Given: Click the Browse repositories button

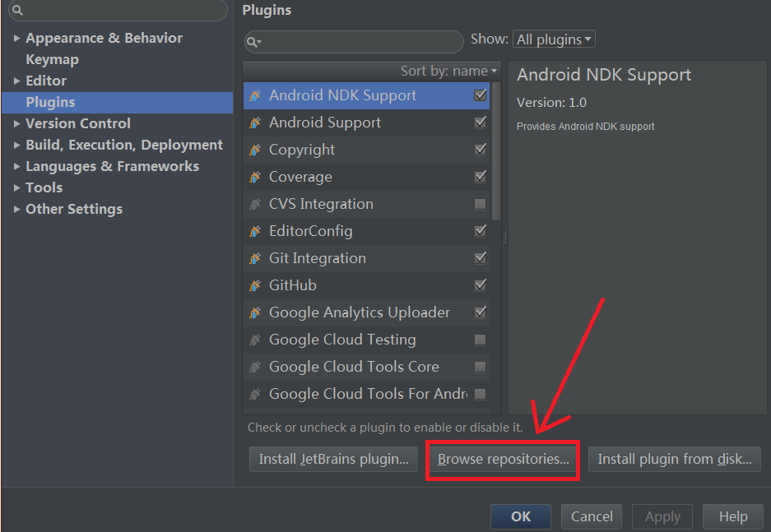Looking at the screenshot, I should point(502,459).
